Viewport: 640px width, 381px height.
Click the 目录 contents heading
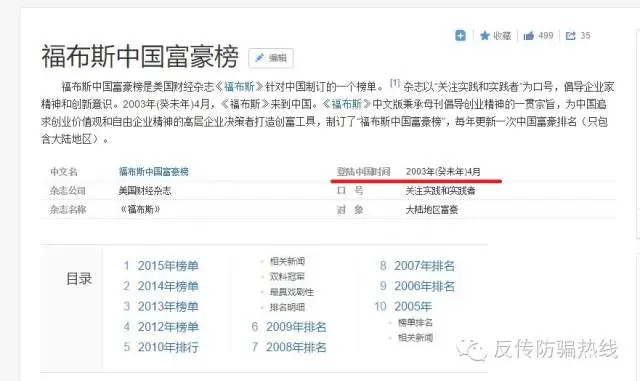79,279
